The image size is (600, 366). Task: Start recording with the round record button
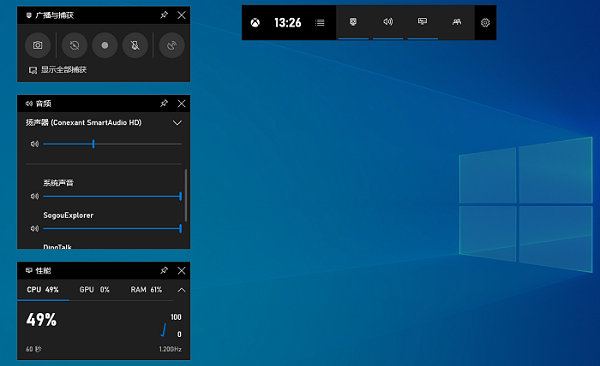tap(104, 45)
